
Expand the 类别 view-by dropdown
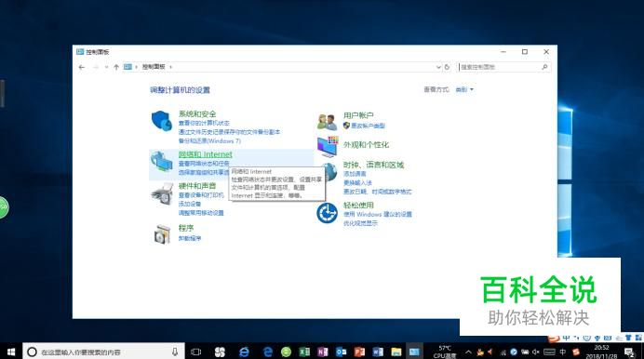tap(464, 89)
